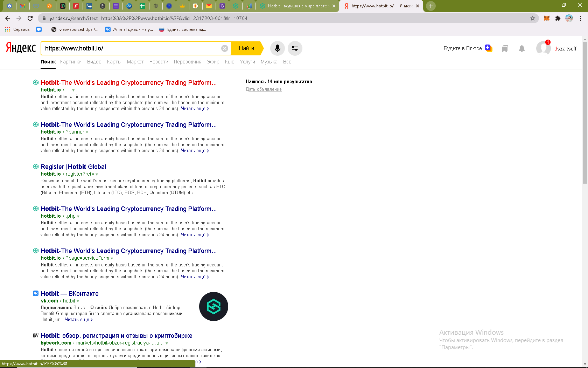Image resolution: width=588 pixels, height=368 pixels.
Task: Click the Hotbit VK logo thumbnail
Action: [x=213, y=307]
